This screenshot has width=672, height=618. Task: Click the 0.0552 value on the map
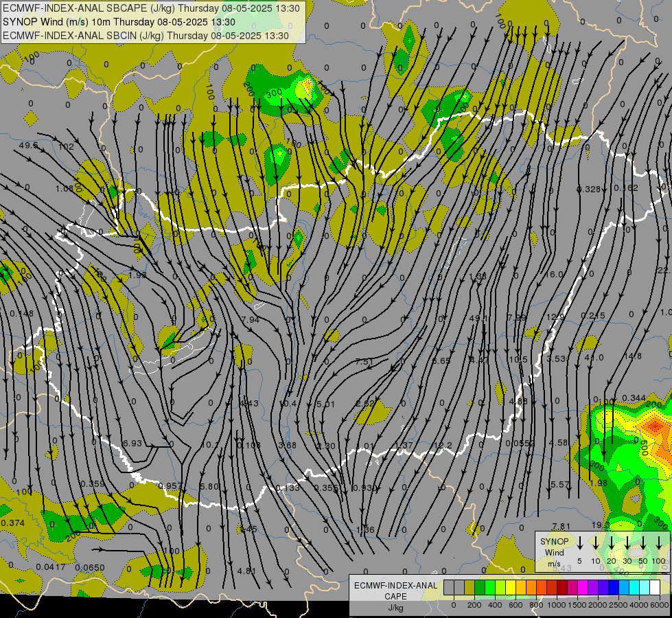[520, 443]
